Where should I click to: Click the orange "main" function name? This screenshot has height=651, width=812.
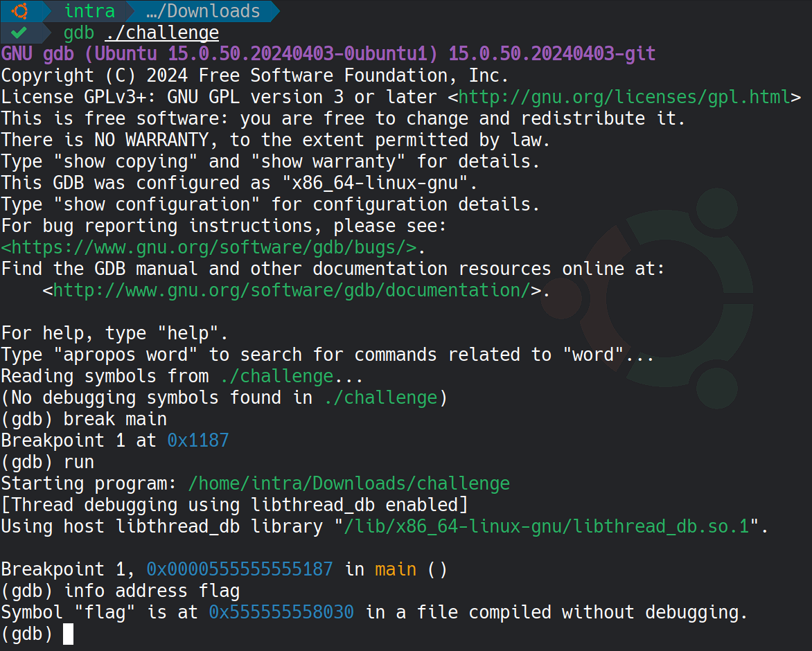click(x=396, y=569)
